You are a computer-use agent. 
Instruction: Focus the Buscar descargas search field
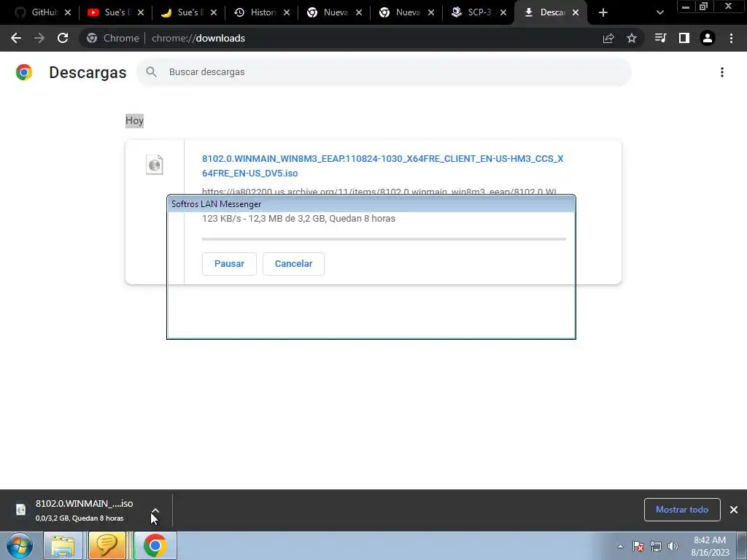coord(384,72)
